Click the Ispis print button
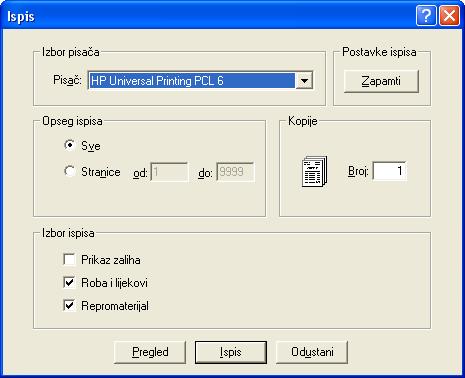Viewport: 465px width, 378px height. [x=231, y=352]
